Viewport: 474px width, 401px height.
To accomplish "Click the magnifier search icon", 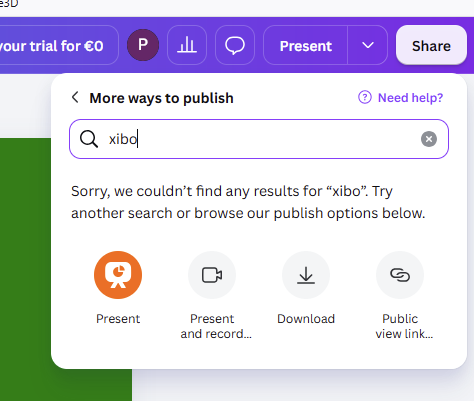I will (89, 139).
